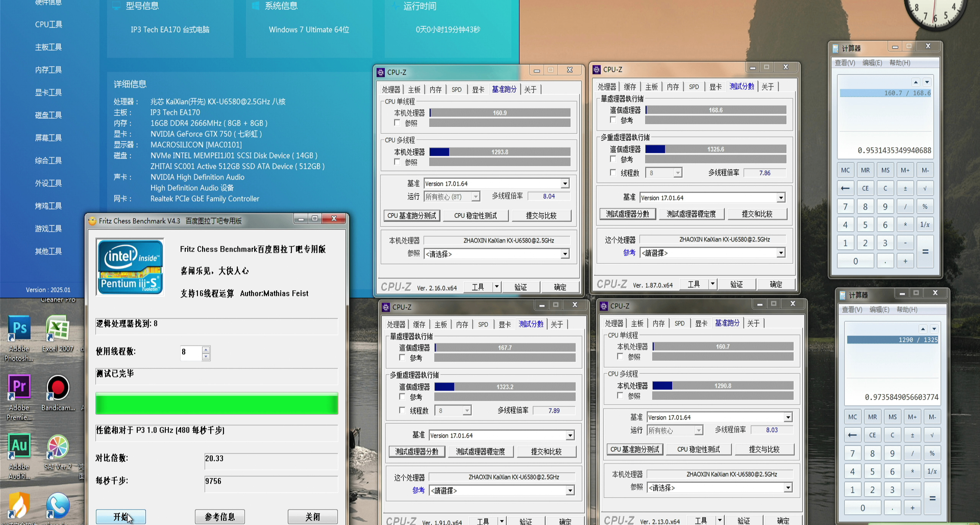This screenshot has height=525, width=980.
Task: Check single-thread 参照 box in CPU-Z 2.16.0
Action: (x=397, y=123)
